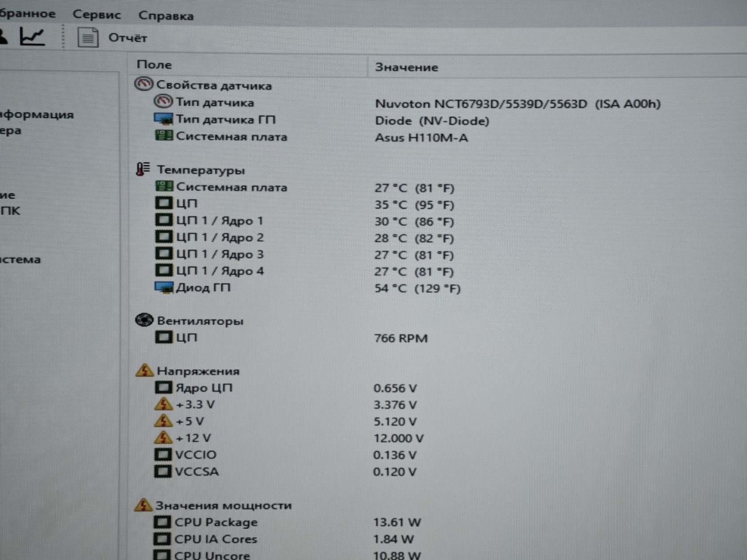The width and height of the screenshot is (747, 560).
Task: Select the 13.61 W value
Action: point(397,522)
